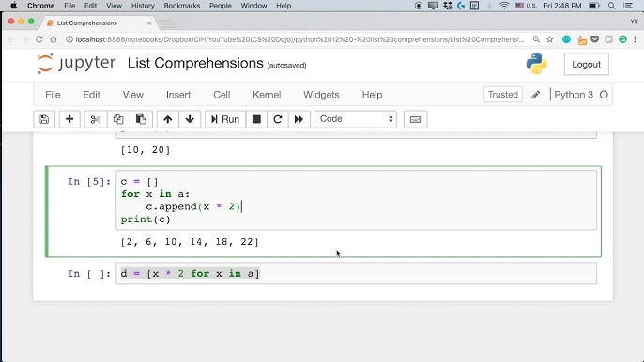Restart the kernel with circular arrow
Image resolution: width=644 pixels, height=362 pixels.
[x=278, y=119]
